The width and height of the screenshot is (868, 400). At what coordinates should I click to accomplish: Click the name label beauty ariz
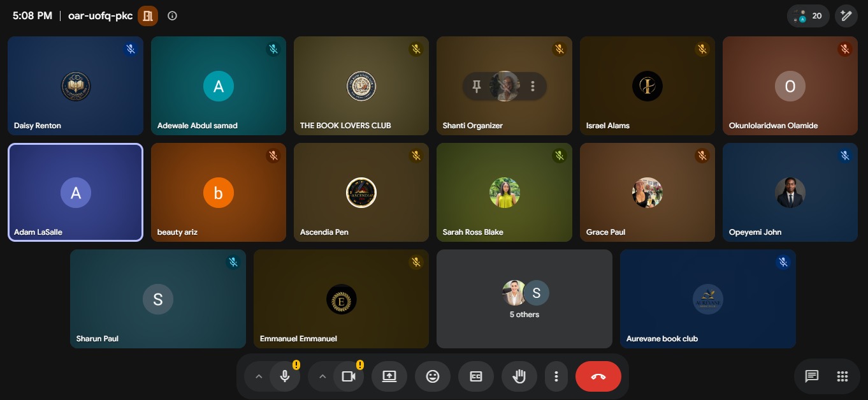click(x=177, y=232)
